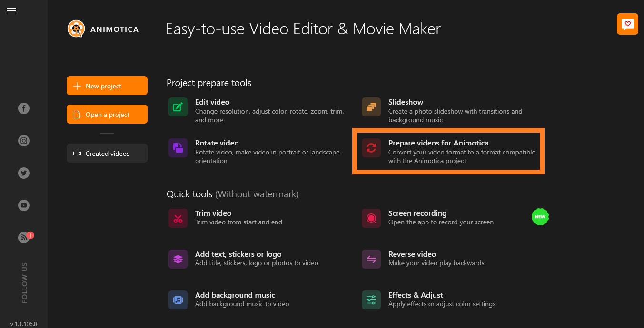Open the Twitter follow icon
This screenshot has width=644, height=328.
coord(24,173)
